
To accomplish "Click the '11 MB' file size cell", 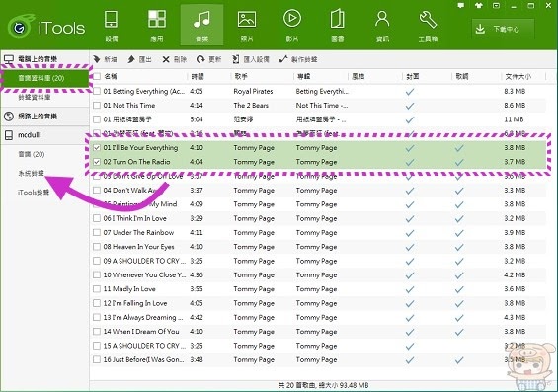I will (x=514, y=119).
